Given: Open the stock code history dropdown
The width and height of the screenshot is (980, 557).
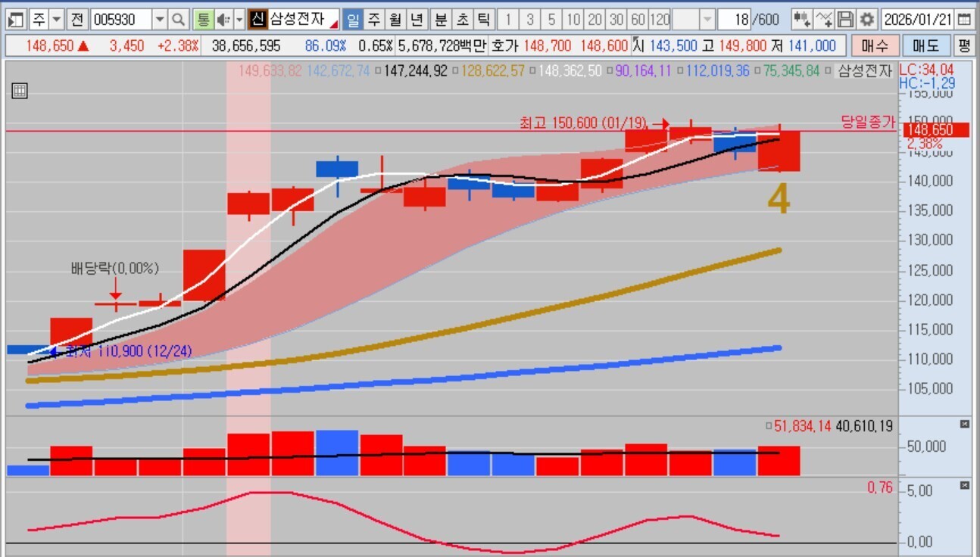Looking at the screenshot, I should click(160, 19).
